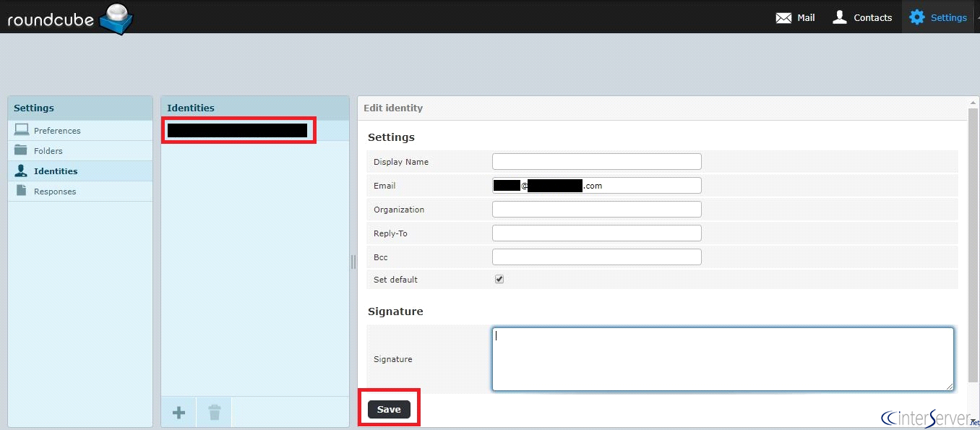Delete identity using the trash icon
Screen dimensions: 980x430
[x=215, y=413]
